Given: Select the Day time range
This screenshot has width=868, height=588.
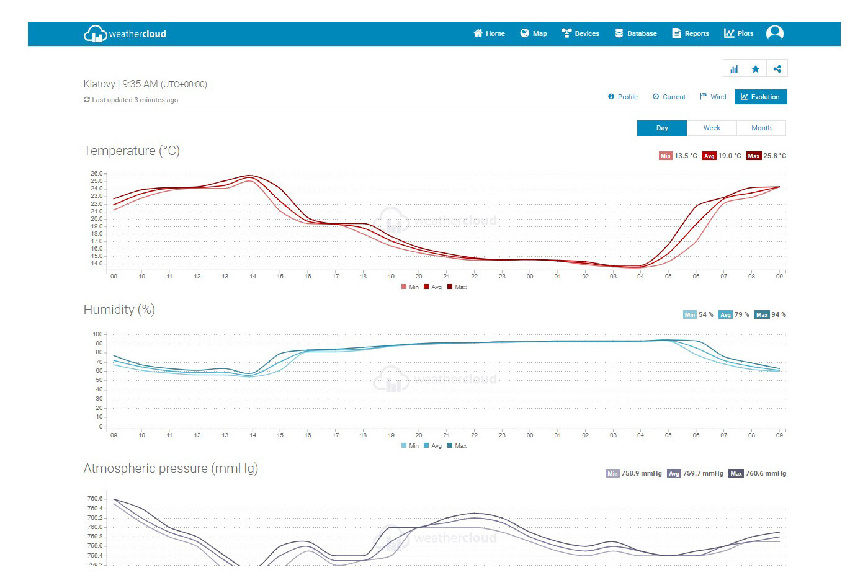Looking at the screenshot, I should tap(662, 128).
